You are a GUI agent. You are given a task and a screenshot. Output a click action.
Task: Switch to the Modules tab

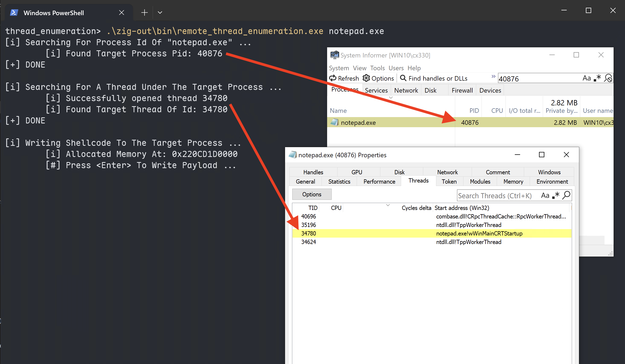click(x=480, y=181)
